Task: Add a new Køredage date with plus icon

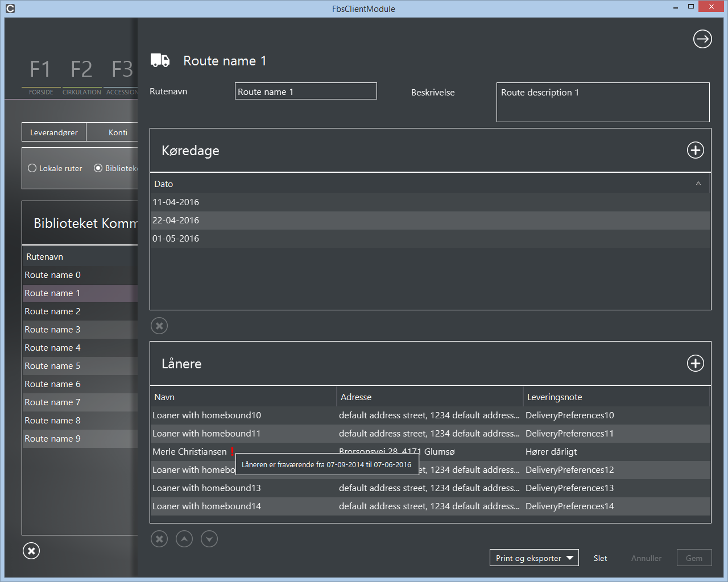Action: click(695, 150)
